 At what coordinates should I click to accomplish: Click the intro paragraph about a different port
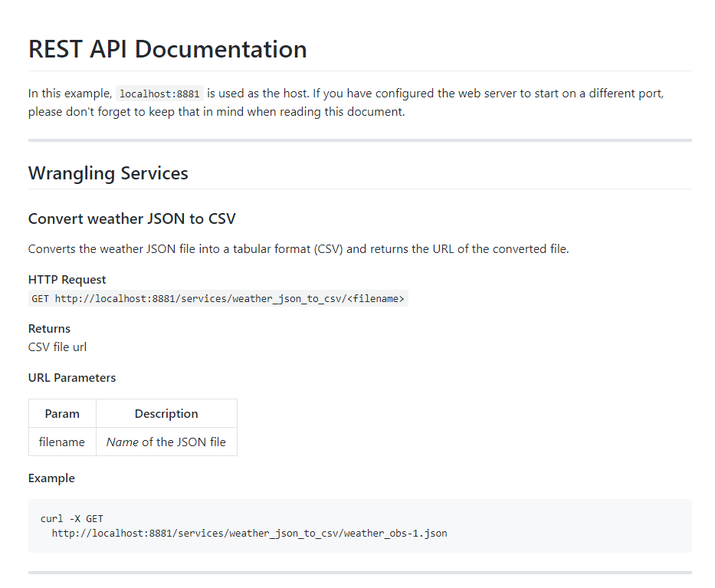[x=345, y=103]
